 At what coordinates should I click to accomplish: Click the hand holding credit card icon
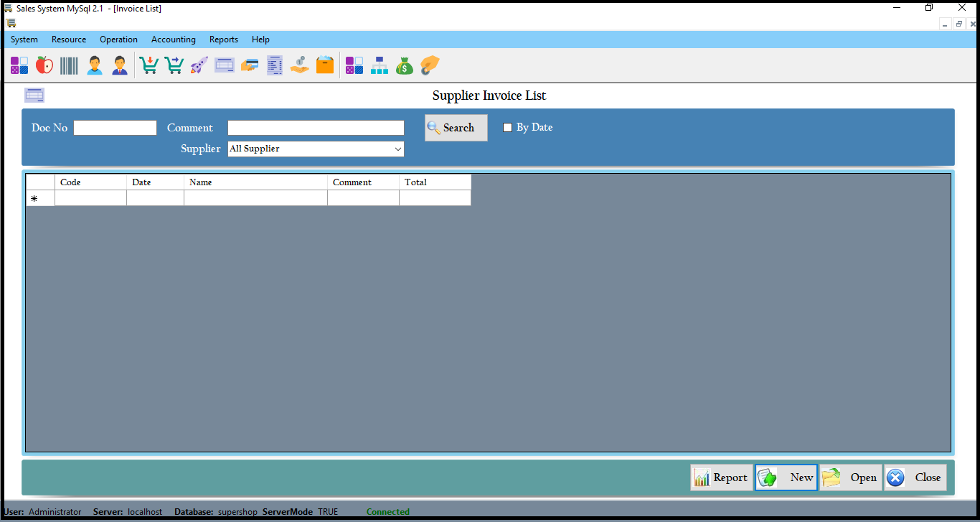(250, 65)
